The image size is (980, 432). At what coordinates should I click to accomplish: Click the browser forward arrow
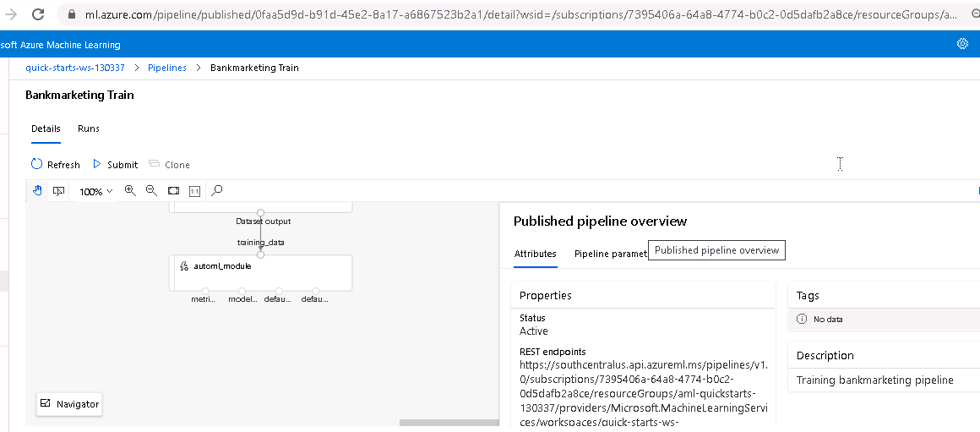(11, 14)
